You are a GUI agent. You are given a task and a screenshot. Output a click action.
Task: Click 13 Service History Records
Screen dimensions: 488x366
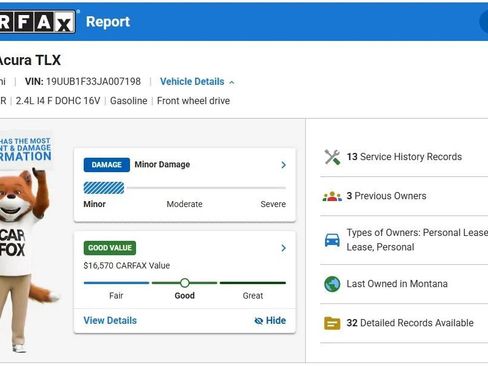coord(404,157)
